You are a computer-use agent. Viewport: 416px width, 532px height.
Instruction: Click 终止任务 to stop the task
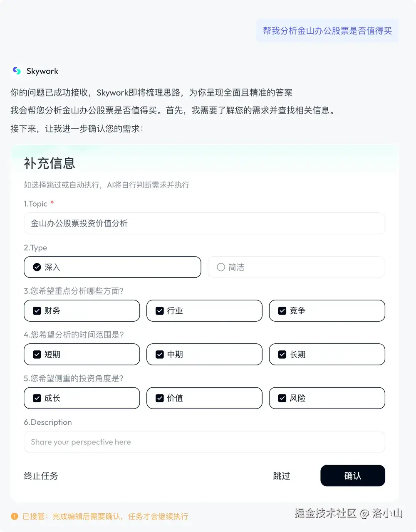[41, 476]
